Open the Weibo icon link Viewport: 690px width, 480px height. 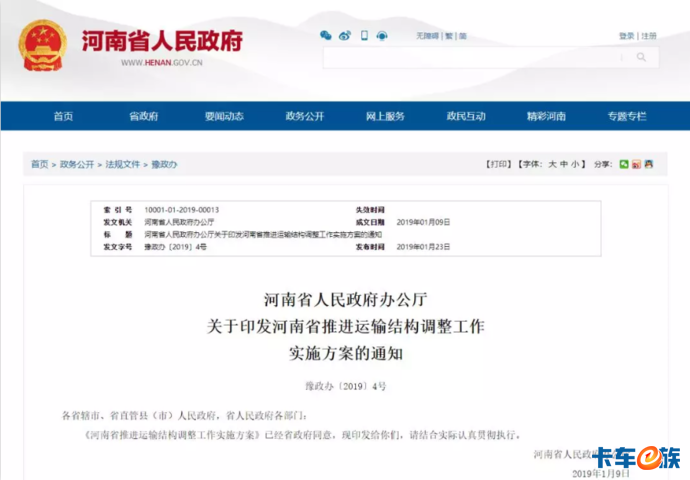pyautogui.click(x=345, y=35)
